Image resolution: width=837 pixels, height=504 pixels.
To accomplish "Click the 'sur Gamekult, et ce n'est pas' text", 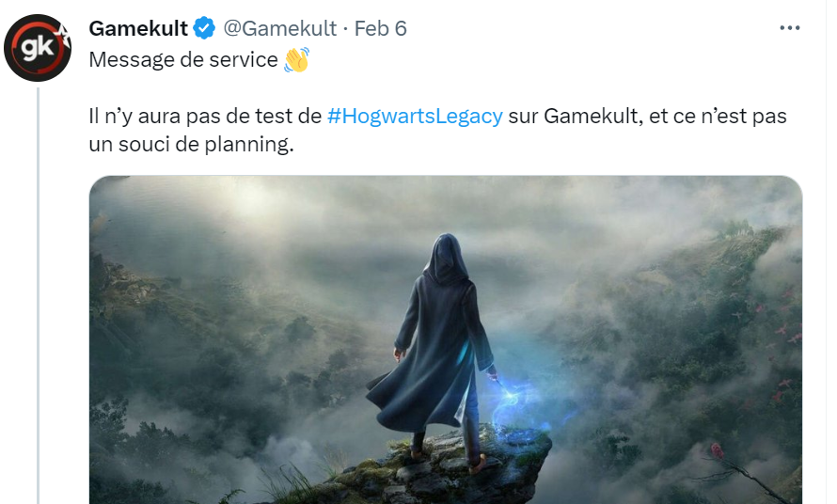I will (648, 116).
